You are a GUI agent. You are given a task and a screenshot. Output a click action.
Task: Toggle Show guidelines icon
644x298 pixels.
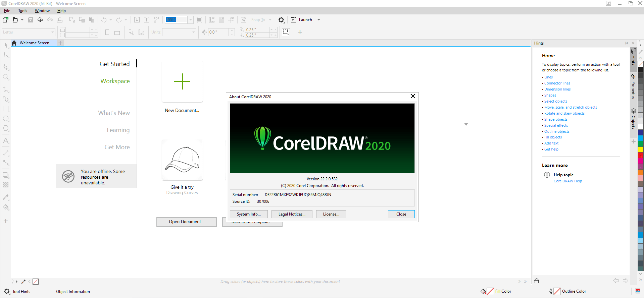coord(231,20)
